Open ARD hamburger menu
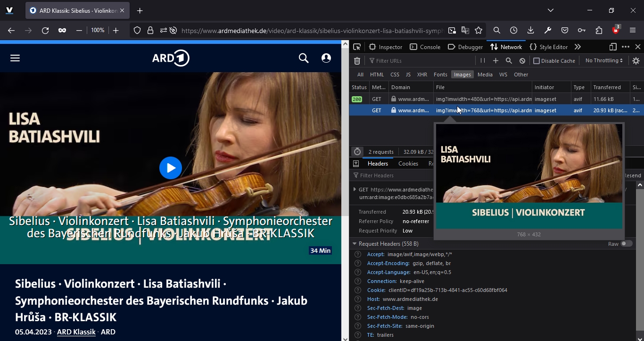 point(15,58)
